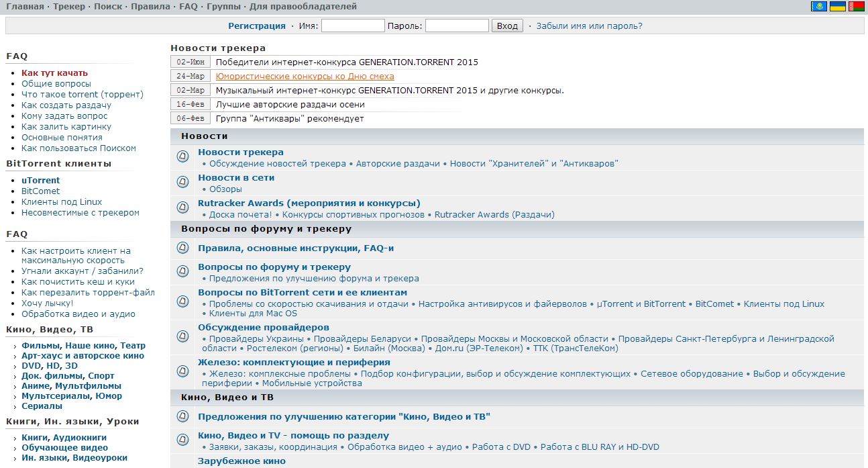This screenshot has width=868, height=468.
Task: Open Клиенты для Mac OS subforum
Action: pos(253,313)
